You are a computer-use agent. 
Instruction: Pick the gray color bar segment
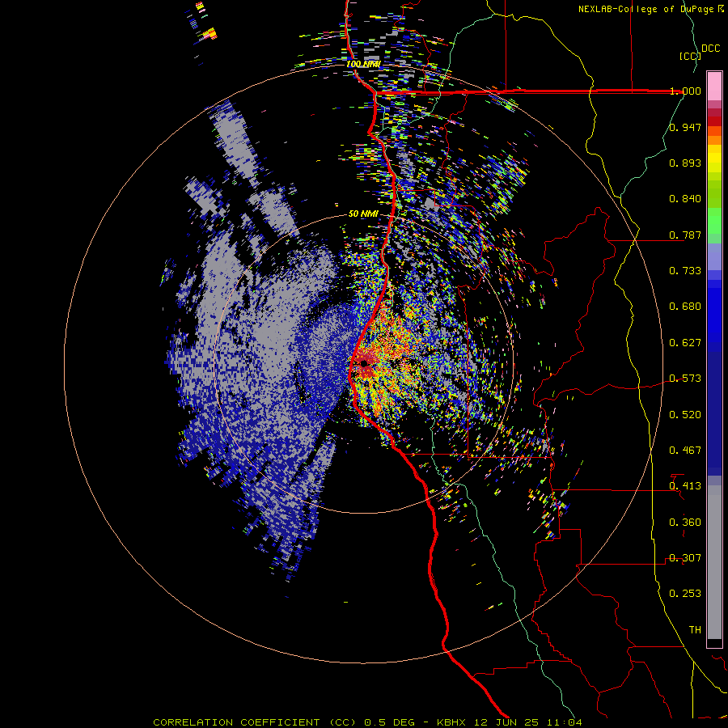pyautogui.click(x=714, y=562)
